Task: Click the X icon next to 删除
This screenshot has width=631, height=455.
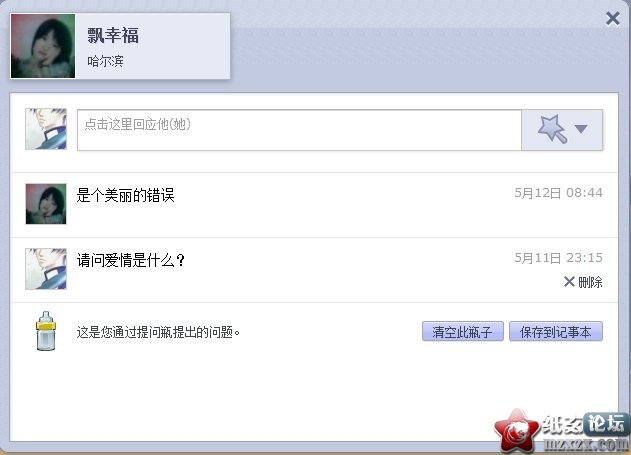Action: pyautogui.click(x=569, y=282)
